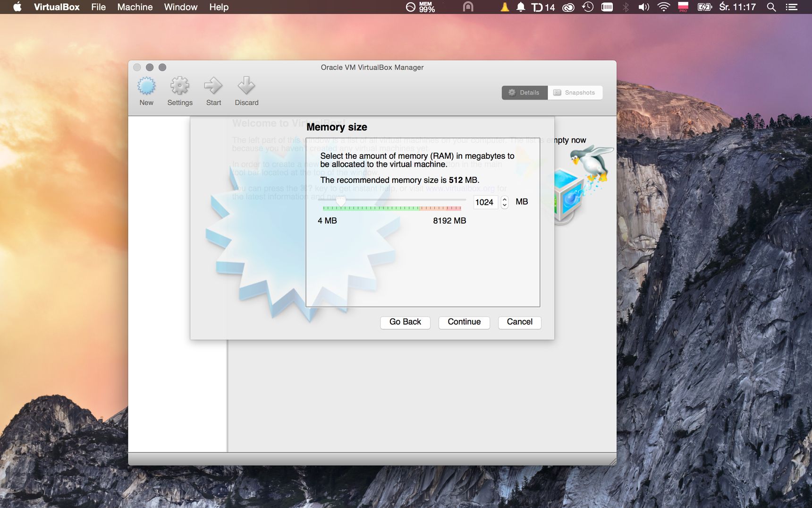This screenshot has height=508, width=812.
Task: Click the battery status icon
Action: tap(705, 7)
